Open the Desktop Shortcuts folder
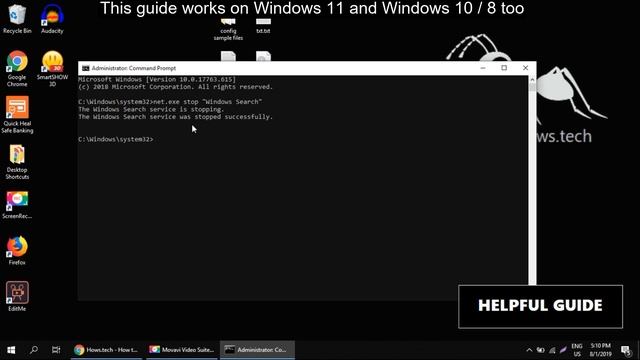The height and width of the screenshot is (360, 640). coord(17,162)
